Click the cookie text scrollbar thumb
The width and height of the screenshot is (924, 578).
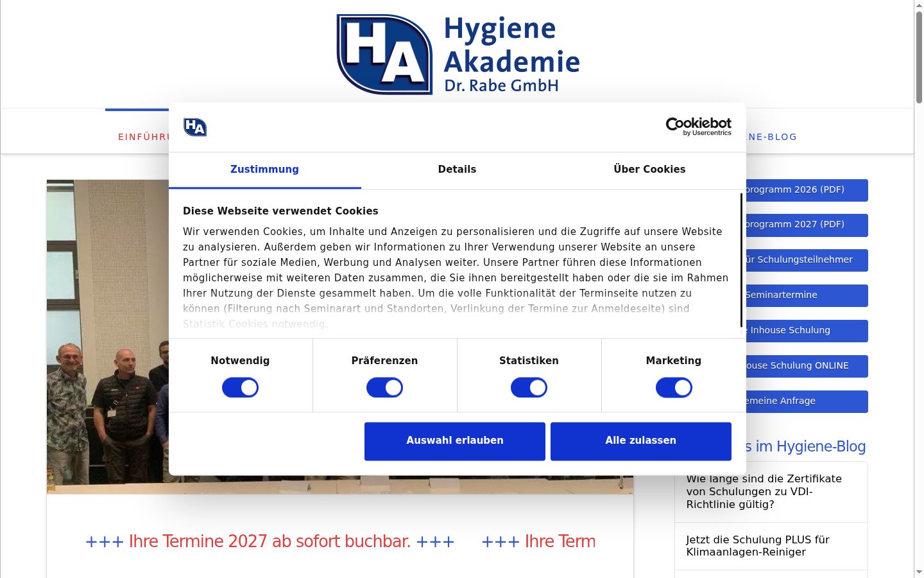(x=741, y=260)
